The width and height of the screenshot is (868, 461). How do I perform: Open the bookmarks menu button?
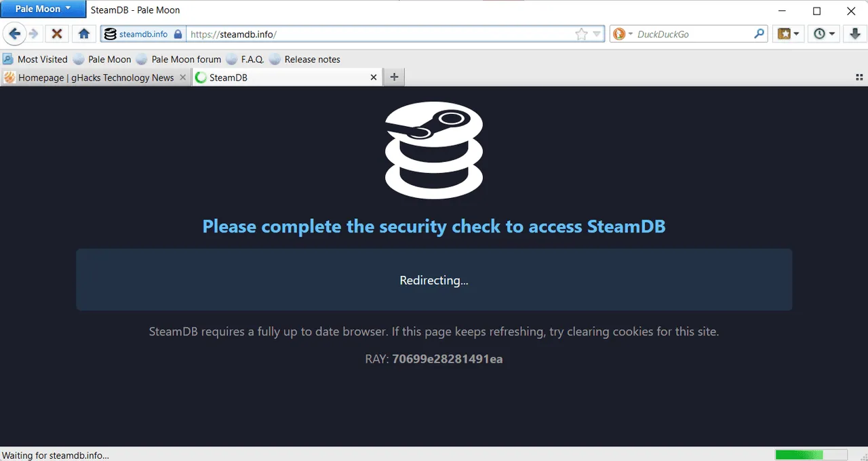pyautogui.click(x=788, y=34)
